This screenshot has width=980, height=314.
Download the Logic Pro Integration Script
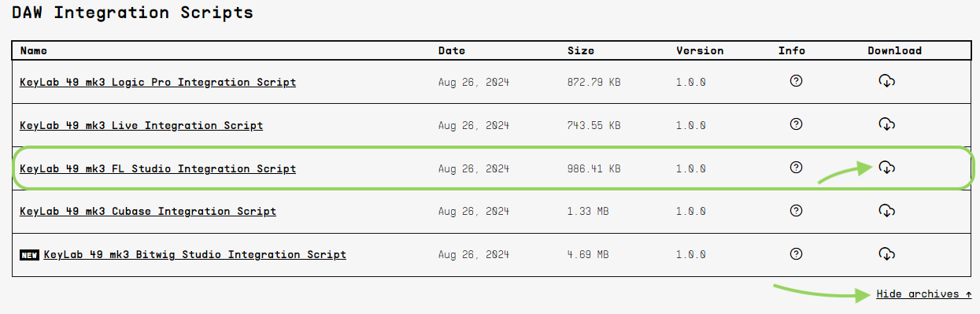[x=886, y=80]
